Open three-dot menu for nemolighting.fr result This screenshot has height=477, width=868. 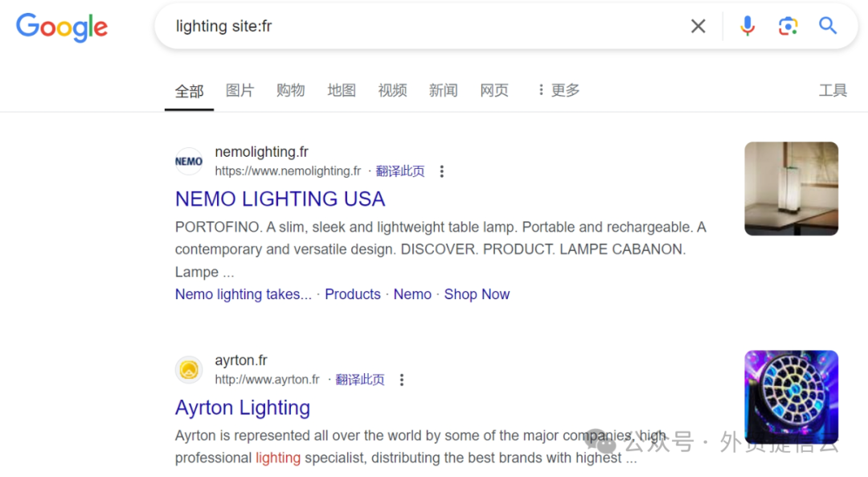point(441,171)
